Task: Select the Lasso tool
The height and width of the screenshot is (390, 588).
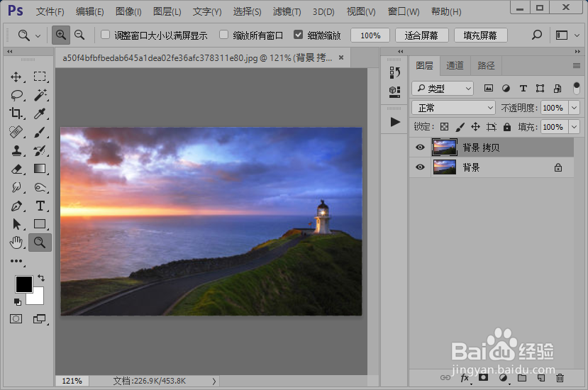Action: [16, 95]
